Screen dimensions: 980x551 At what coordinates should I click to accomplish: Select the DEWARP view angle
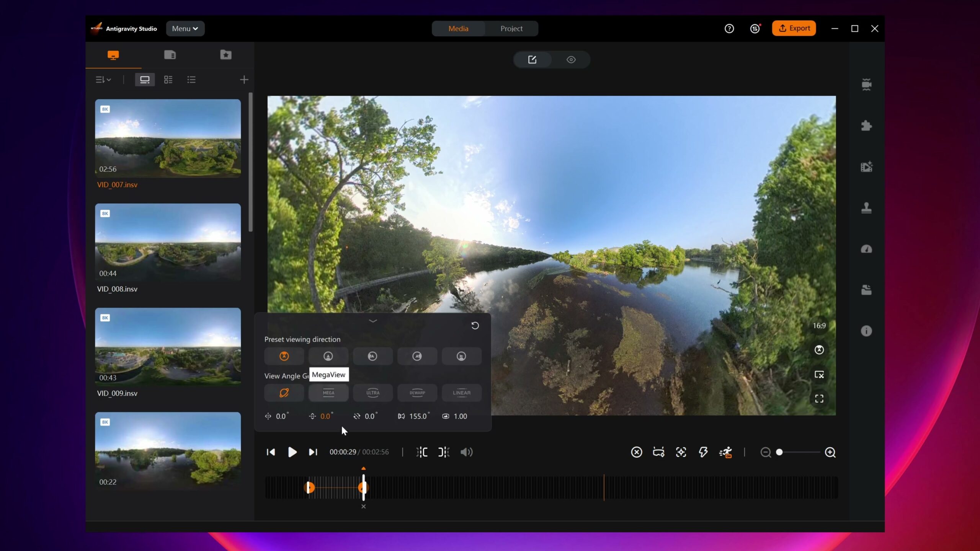[417, 393]
